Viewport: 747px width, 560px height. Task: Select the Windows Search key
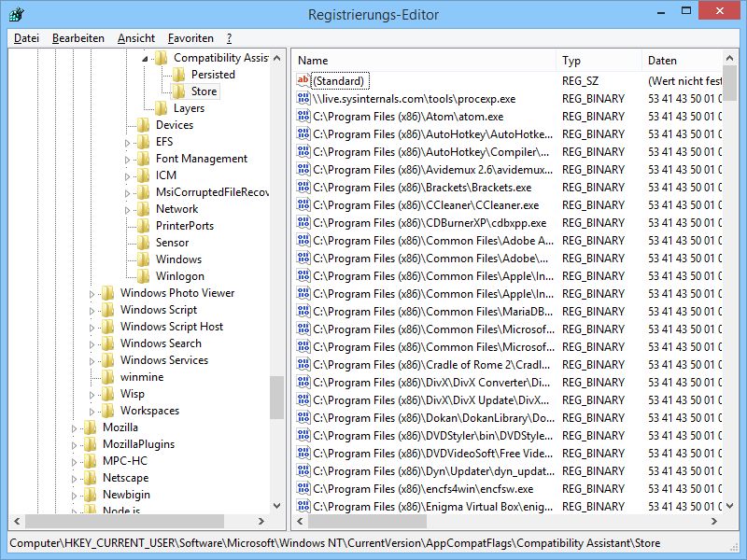(x=161, y=343)
